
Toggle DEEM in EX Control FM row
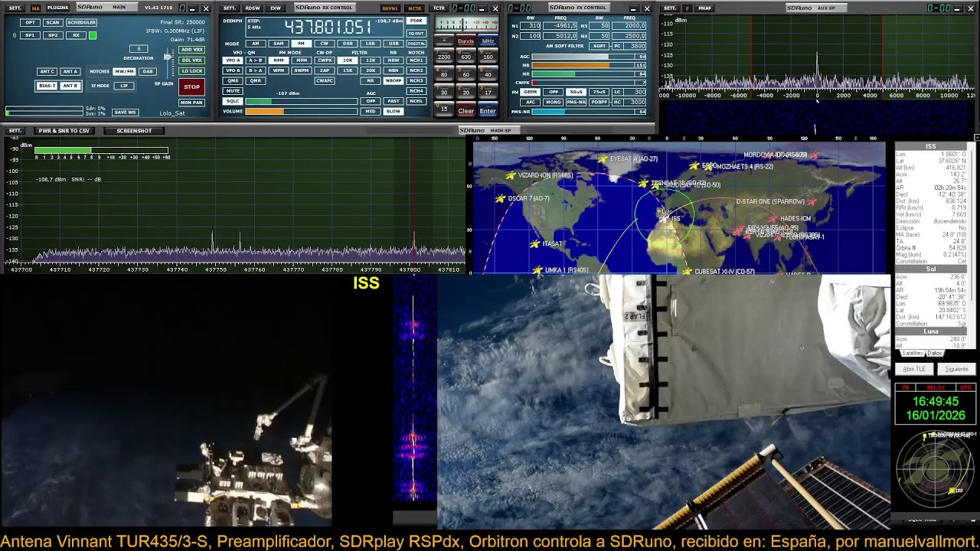tap(530, 92)
